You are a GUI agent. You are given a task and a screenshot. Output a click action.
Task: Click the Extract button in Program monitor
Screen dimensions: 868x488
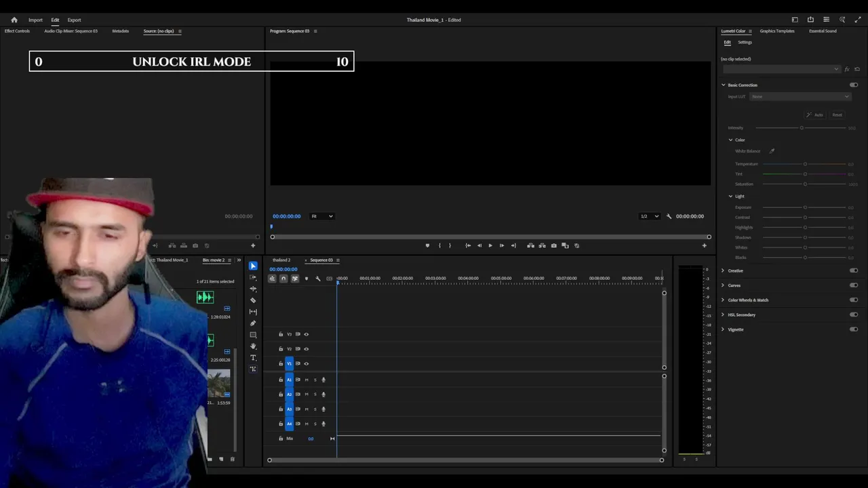click(542, 245)
